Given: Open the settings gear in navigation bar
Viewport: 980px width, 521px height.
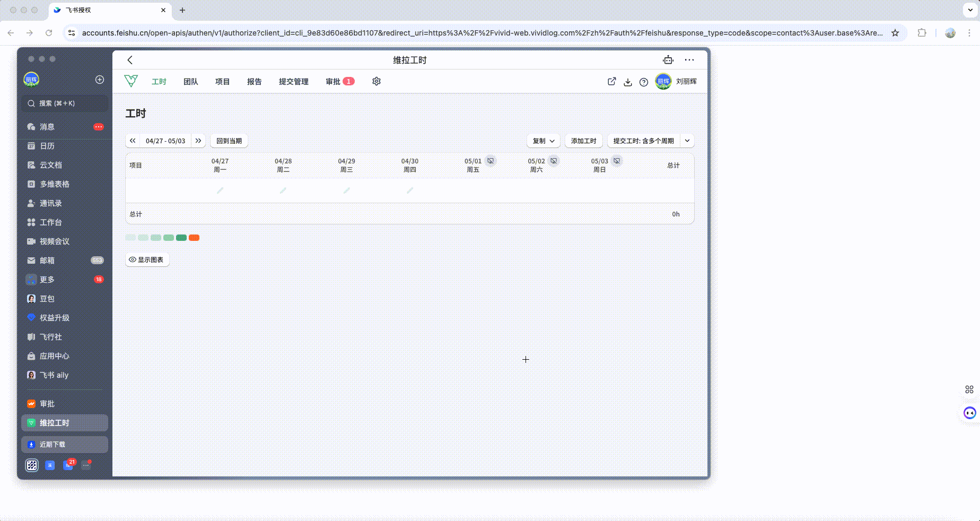Looking at the screenshot, I should click(377, 81).
